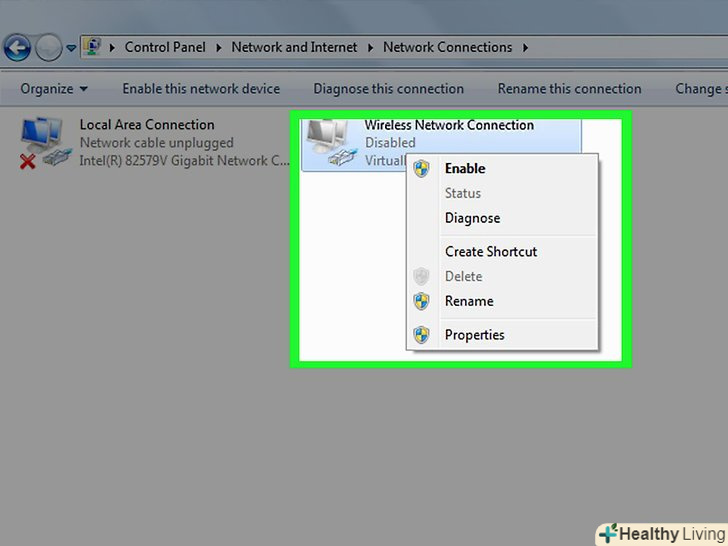Click Diagnose this connection

click(389, 89)
